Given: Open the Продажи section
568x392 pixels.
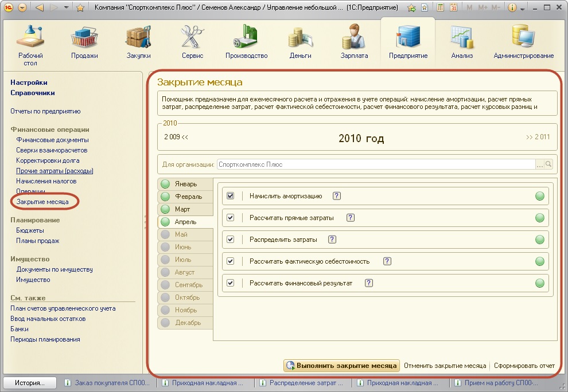Looking at the screenshot, I should coord(84,42).
